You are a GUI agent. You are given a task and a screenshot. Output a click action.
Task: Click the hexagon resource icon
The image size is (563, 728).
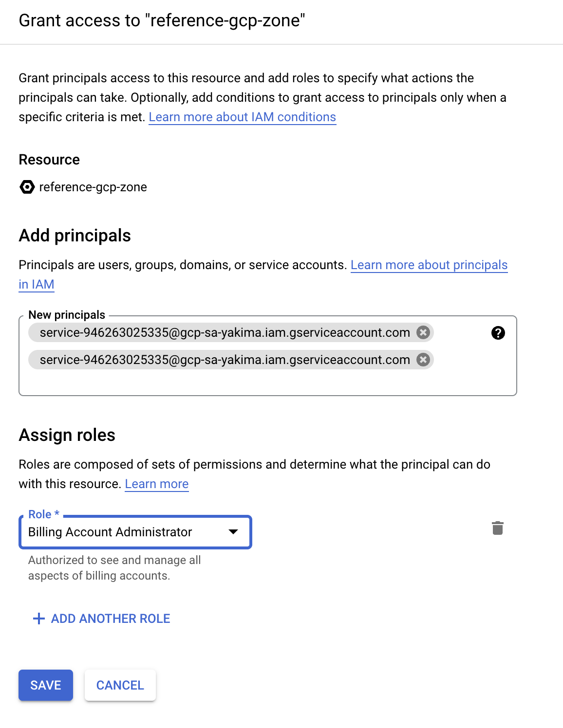tap(27, 187)
